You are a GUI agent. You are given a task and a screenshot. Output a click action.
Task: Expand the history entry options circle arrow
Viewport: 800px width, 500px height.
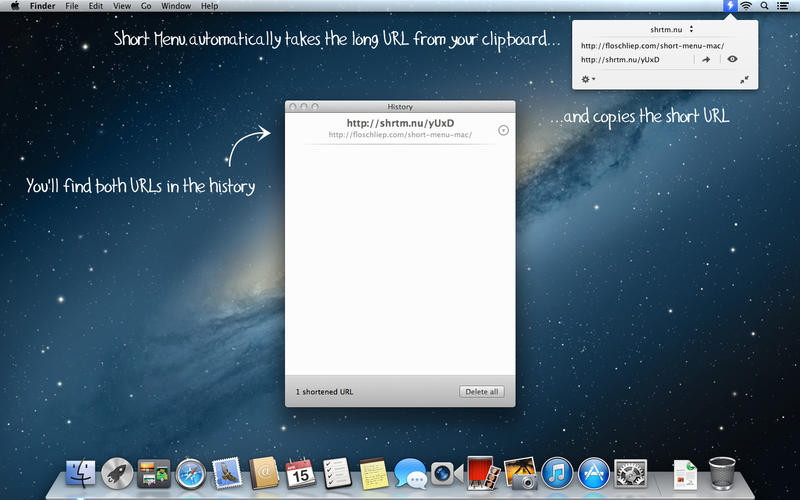[x=503, y=131]
